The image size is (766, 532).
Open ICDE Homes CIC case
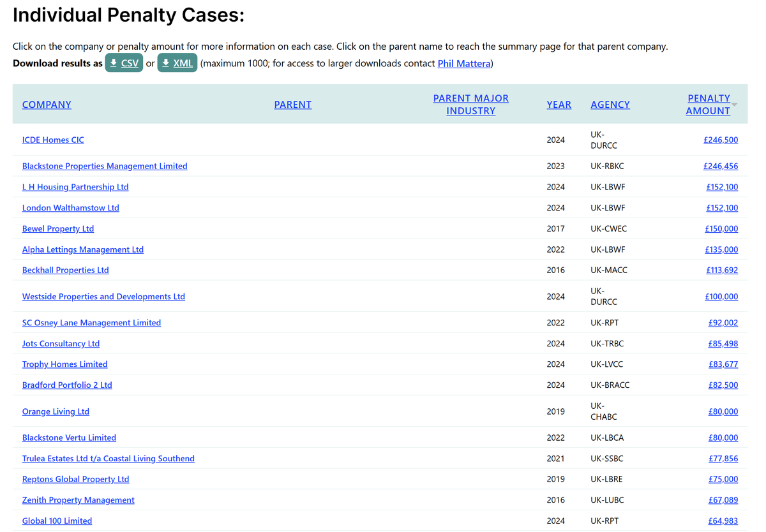(x=53, y=140)
